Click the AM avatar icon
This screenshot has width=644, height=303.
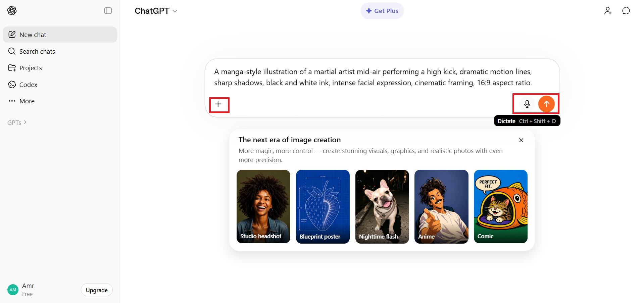[13, 290]
